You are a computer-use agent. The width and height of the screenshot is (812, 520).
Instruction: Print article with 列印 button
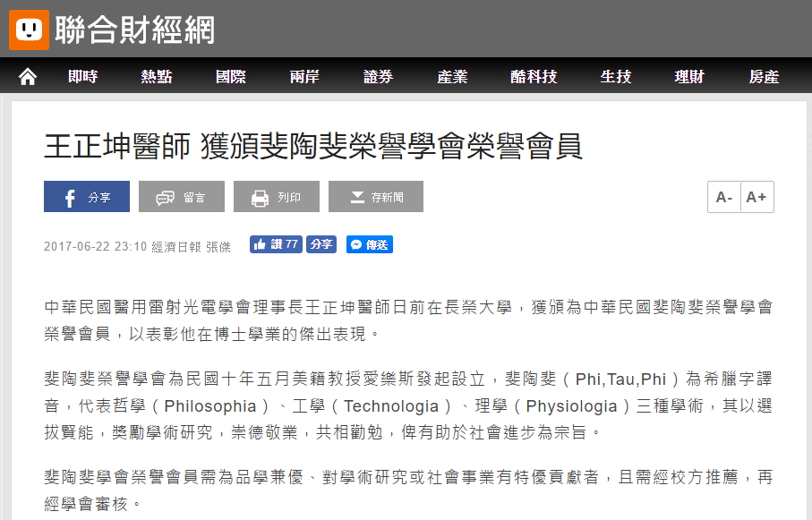tap(276, 196)
